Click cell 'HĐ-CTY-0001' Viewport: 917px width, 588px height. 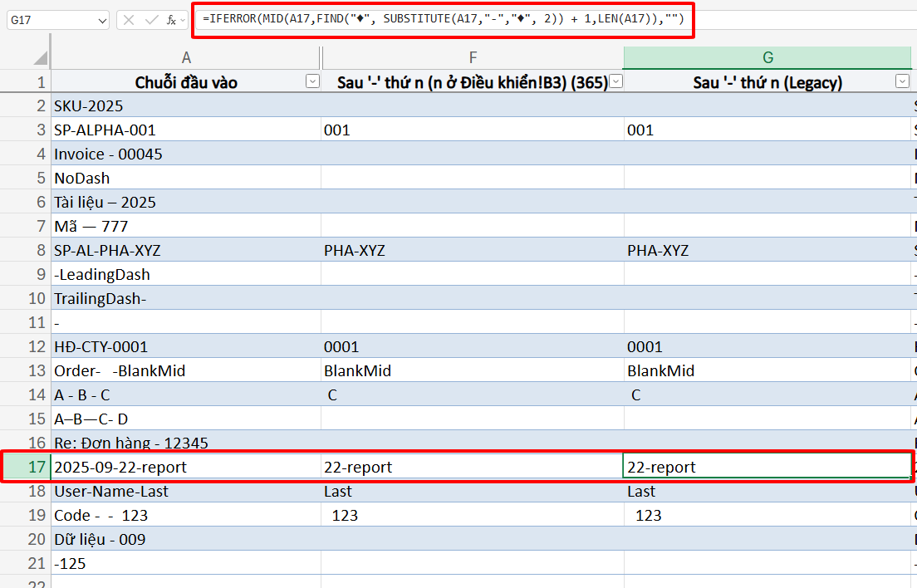(186, 346)
